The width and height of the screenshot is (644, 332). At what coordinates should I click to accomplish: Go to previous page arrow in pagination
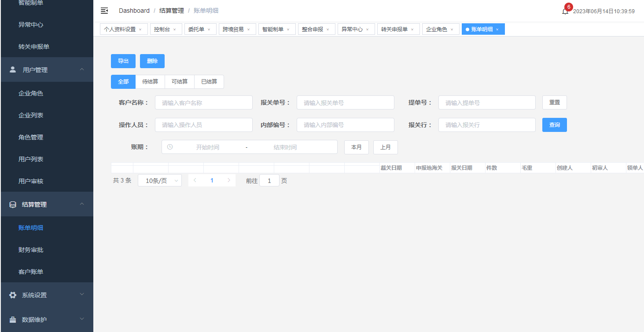tap(195, 180)
